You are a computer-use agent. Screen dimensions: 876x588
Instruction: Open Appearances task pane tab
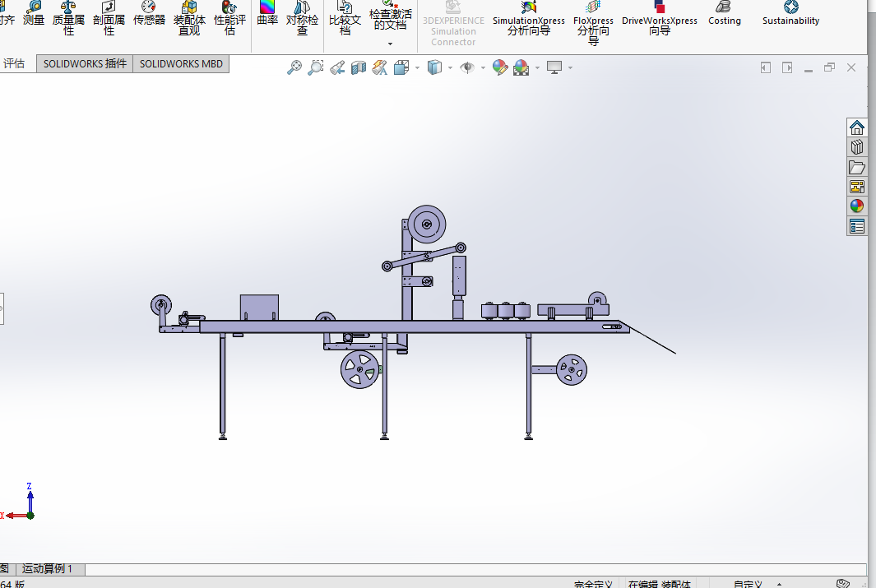click(x=857, y=206)
